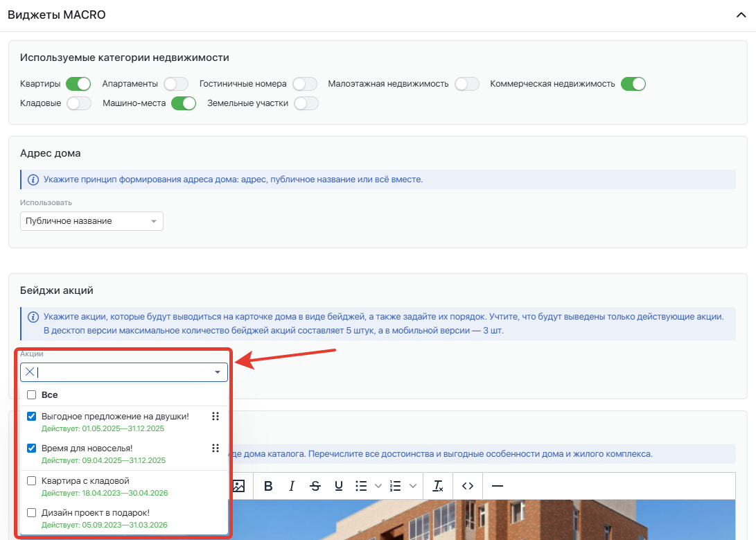Toggle bold formatting in the editor
The height and width of the screenshot is (540, 756).
269,486
